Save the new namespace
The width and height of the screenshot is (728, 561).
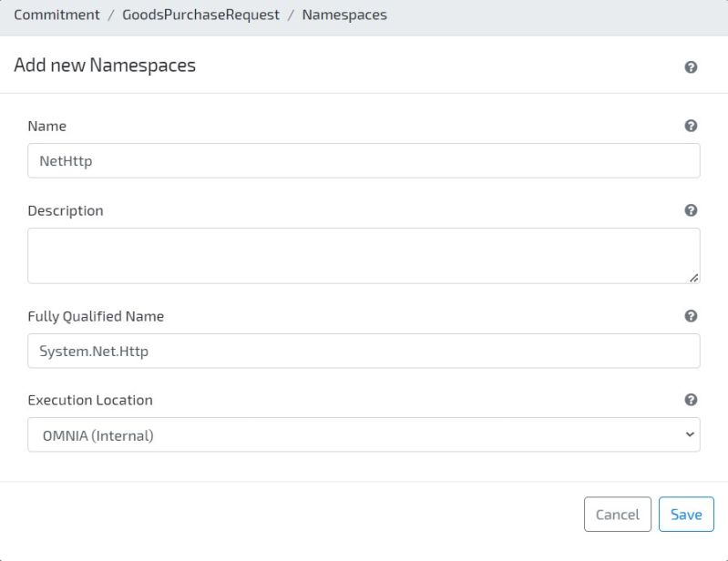coord(686,515)
